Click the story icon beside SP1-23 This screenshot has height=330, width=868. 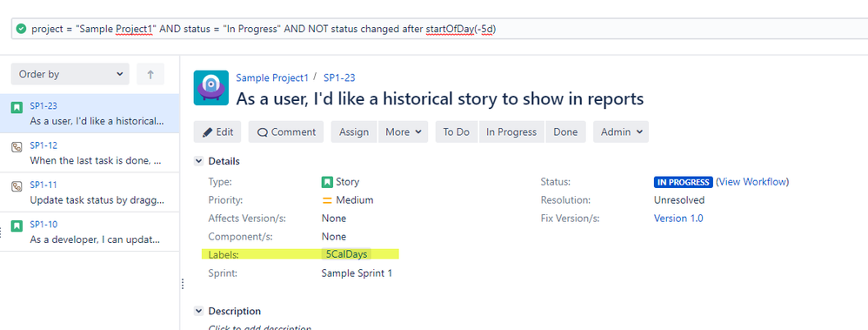tap(17, 108)
